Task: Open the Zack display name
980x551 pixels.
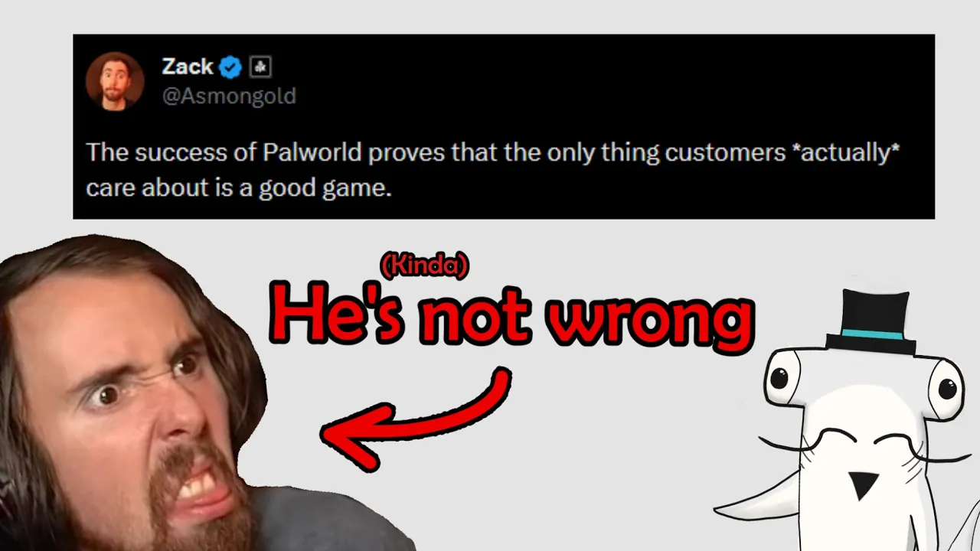Action: (187, 67)
